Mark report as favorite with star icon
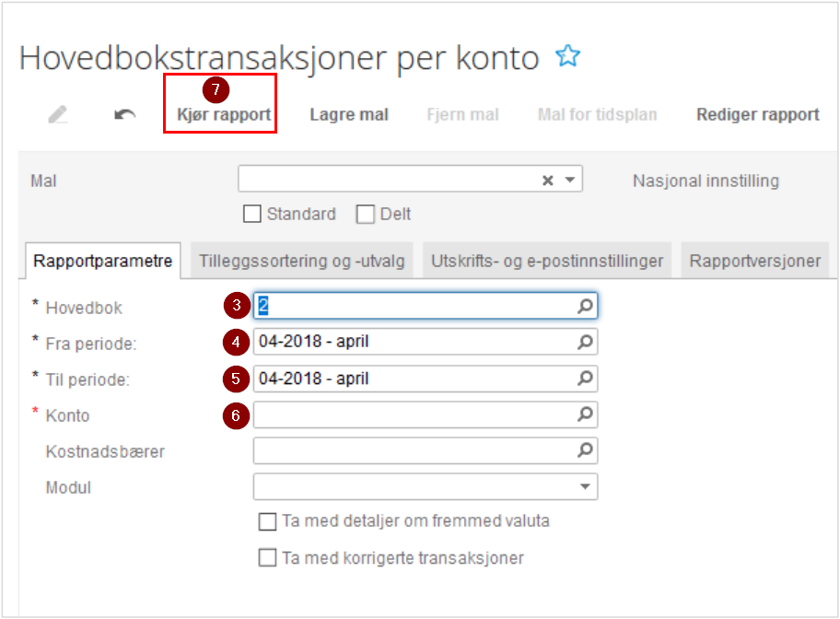 [568, 56]
